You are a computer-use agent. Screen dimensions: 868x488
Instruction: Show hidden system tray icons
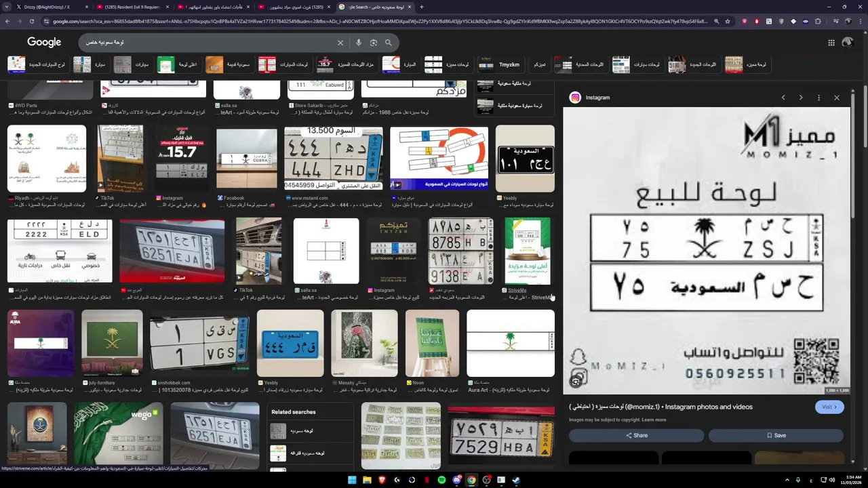787,480
